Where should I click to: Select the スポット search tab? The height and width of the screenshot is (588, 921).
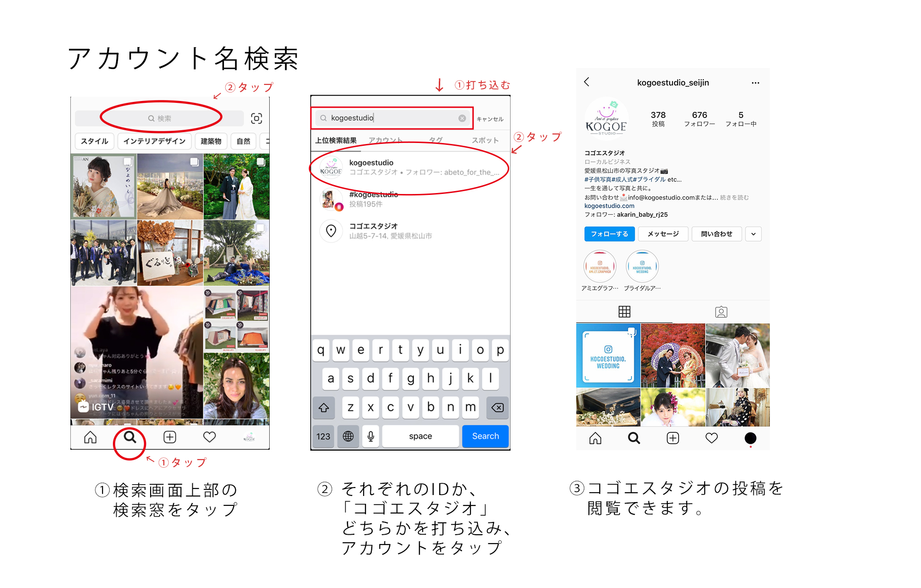(485, 141)
